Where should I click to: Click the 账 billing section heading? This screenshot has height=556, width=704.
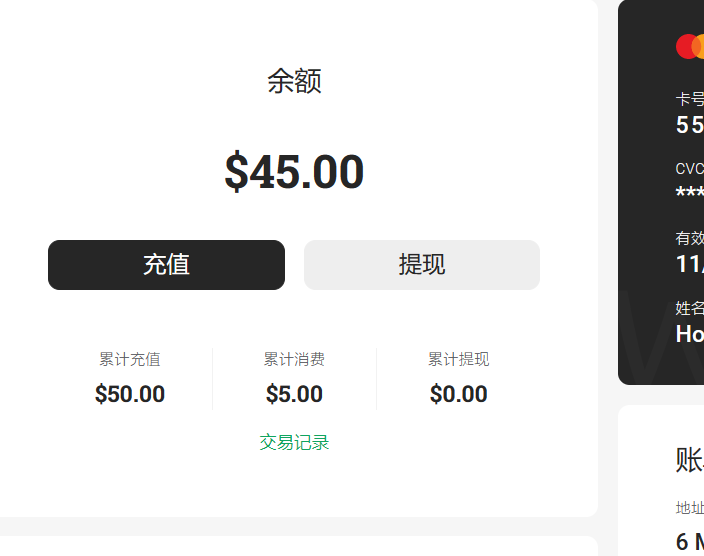690,460
